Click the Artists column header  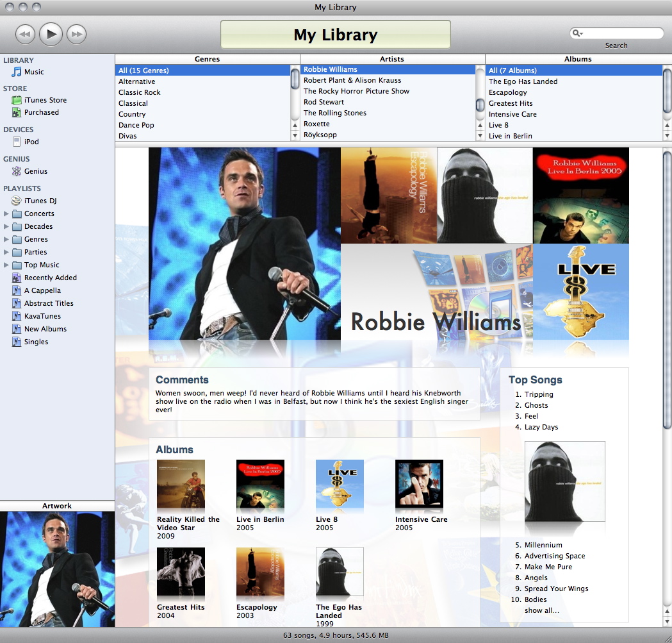[392, 59]
